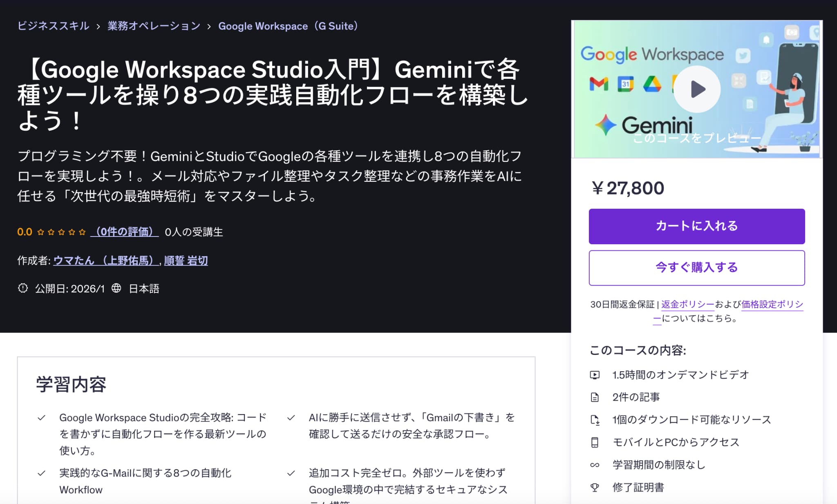Click the star rating icons
Screen dimensions: 837x504
[x=61, y=232]
